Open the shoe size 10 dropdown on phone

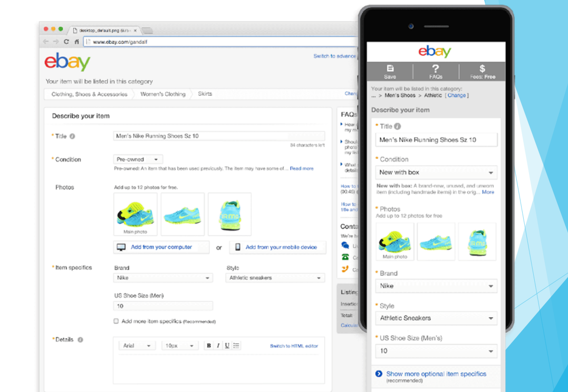point(436,351)
